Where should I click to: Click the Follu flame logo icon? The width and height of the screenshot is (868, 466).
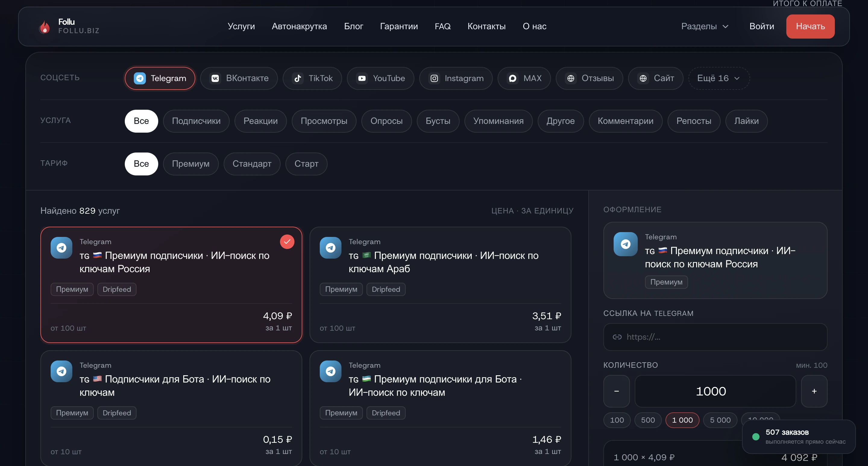tap(45, 27)
